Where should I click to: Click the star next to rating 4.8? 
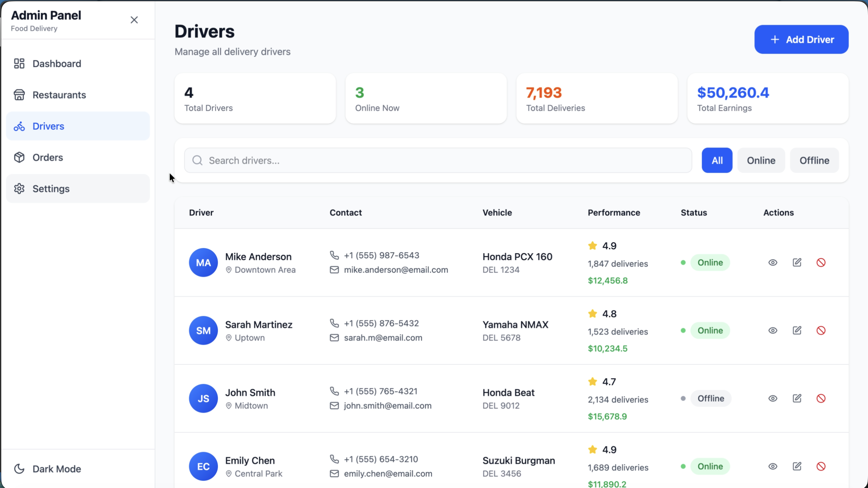(592, 314)
